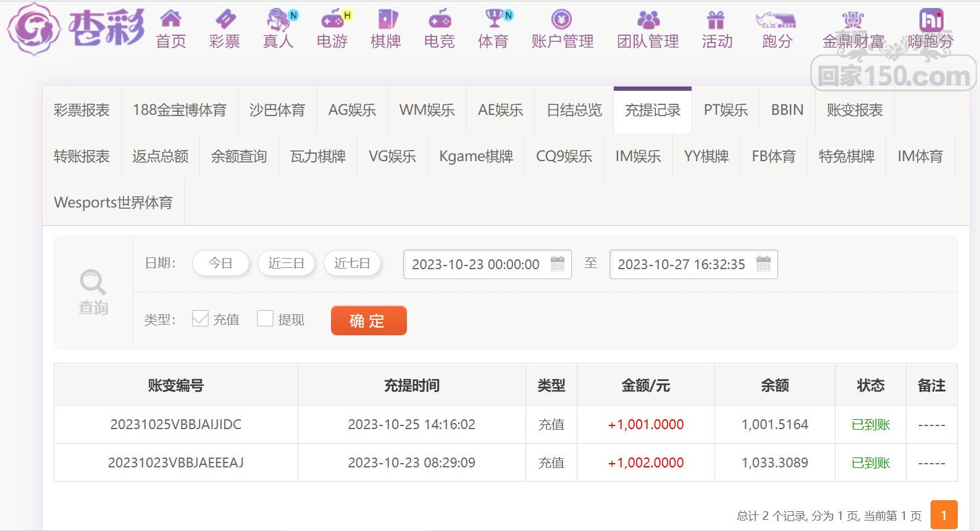
Task: Switch to PT娱乐 tab
Action: [x=726, y=110]
